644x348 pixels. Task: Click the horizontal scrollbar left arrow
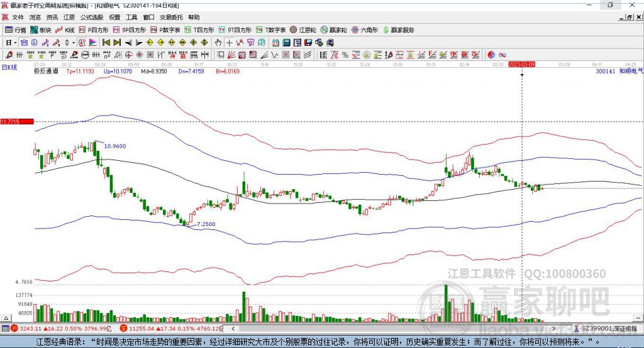(x=233, y=329)
